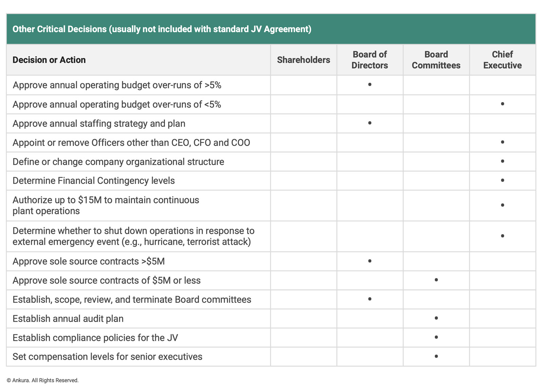This screenshot has height=392, width=543.
Task: Click Chief Executive dot for over-runs <5%
Action: (x=502, y=104)
